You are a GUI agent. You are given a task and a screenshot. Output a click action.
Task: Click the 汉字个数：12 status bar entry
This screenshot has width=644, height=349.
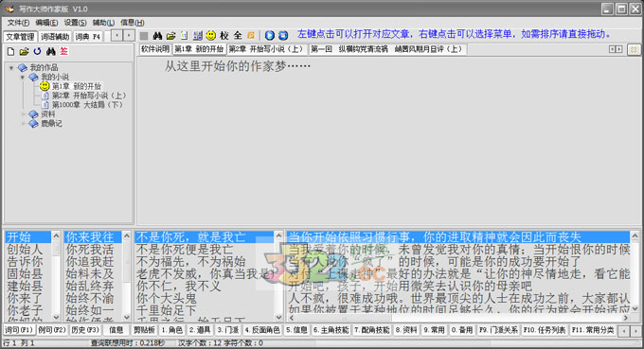pos(201,343)
